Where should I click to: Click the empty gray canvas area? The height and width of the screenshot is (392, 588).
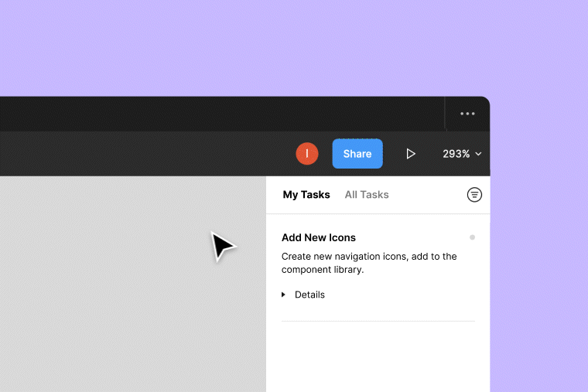(x=116, y=294)
